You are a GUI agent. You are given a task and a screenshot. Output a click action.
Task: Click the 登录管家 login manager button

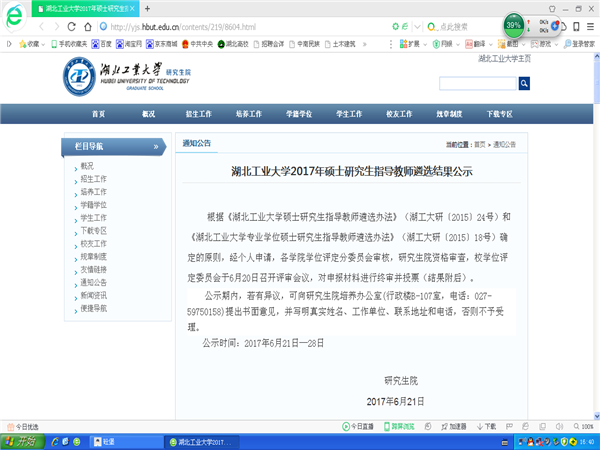point(579,44)
